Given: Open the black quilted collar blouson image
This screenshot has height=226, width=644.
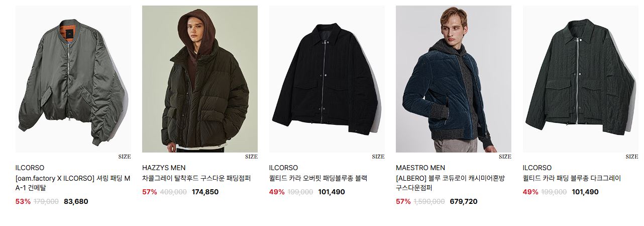Looking at the screenshot, I should (x=327, y=79).
